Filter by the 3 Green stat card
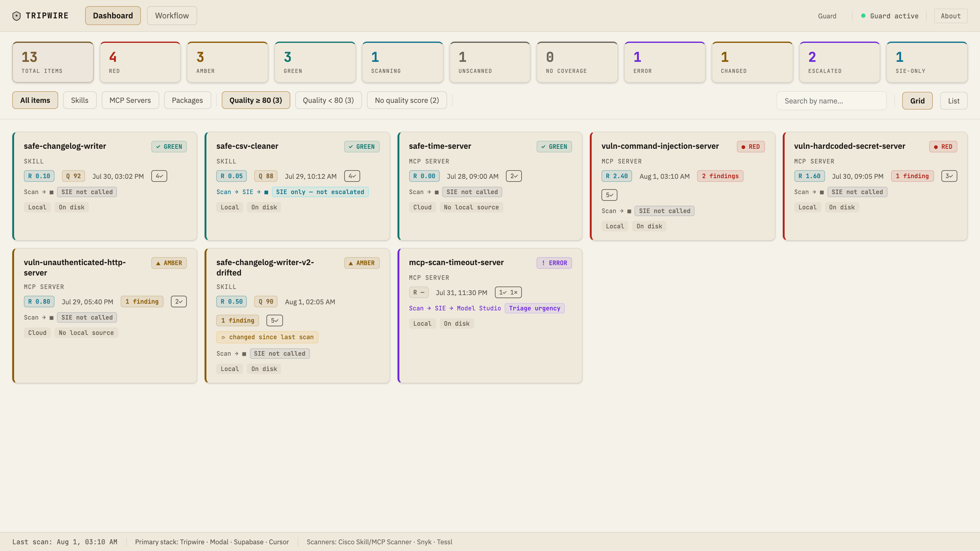 pyautogui.click(x=315, y=62)
